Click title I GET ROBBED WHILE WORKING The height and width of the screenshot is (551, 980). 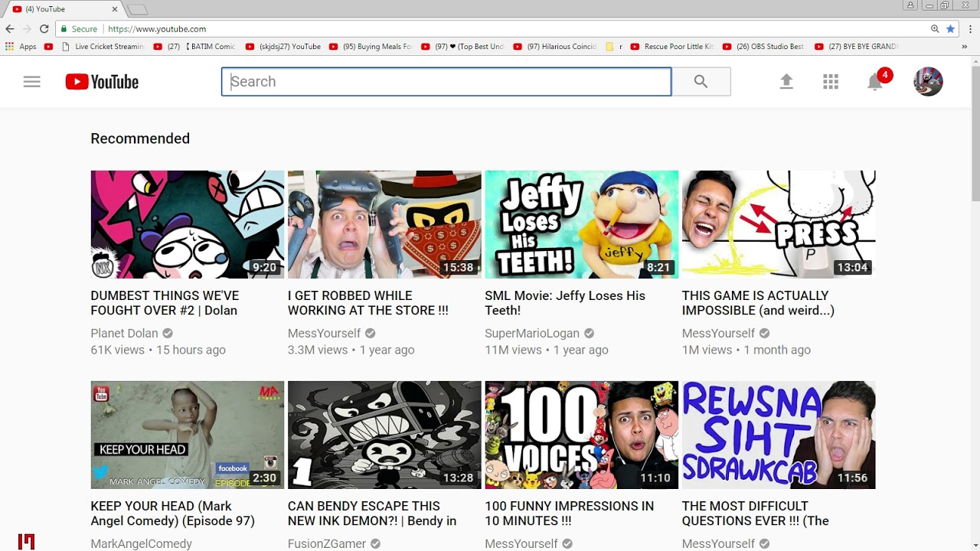pos(368,303)
